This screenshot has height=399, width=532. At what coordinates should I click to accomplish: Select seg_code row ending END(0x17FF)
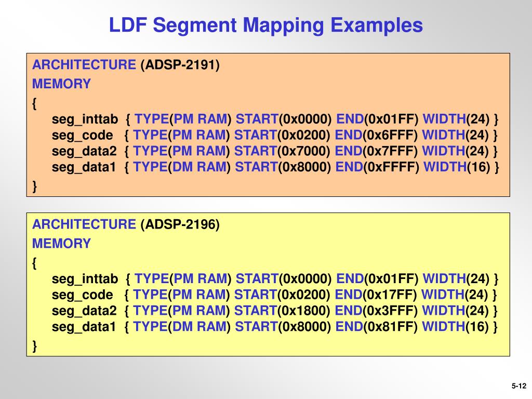pos(274,295)
